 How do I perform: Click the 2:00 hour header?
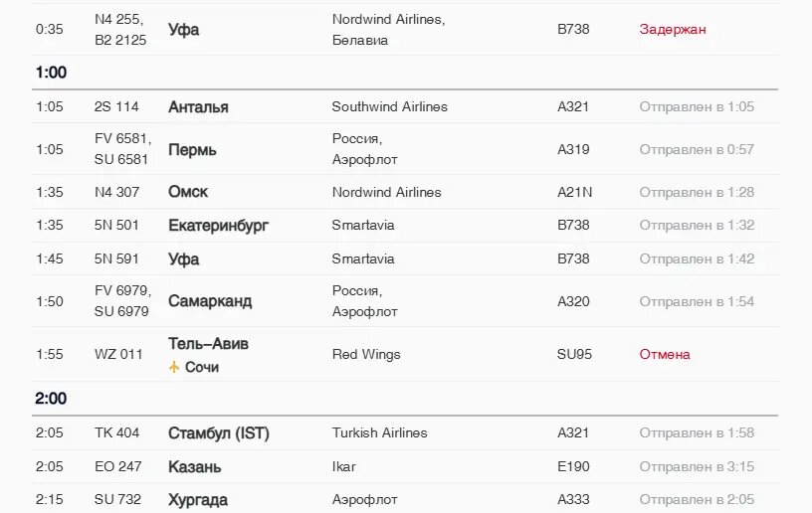(x=51, y=399)
